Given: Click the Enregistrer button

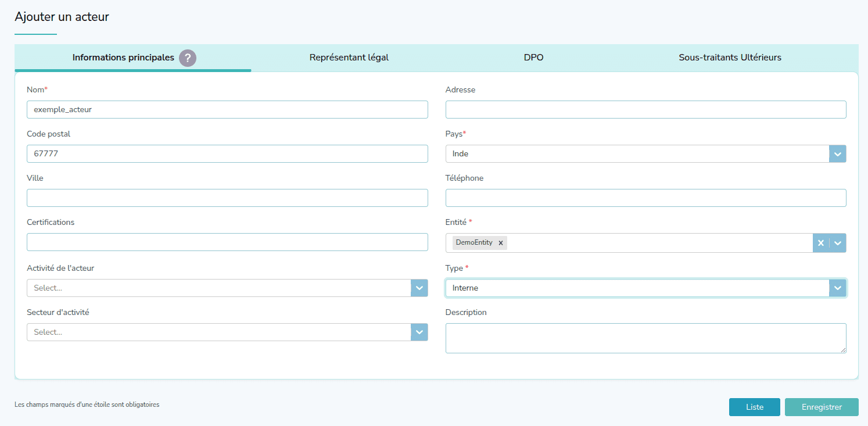Looking at the screenshot, I should 821,407.
